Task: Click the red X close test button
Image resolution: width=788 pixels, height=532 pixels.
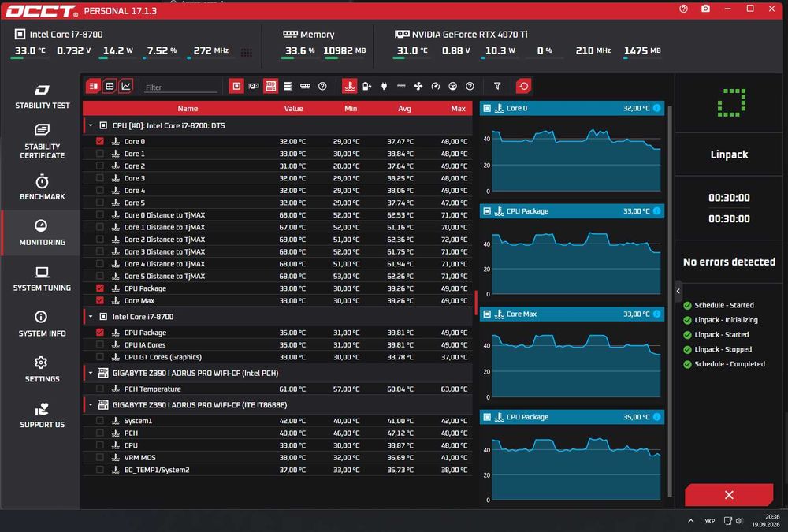Action: coord(729,495)
